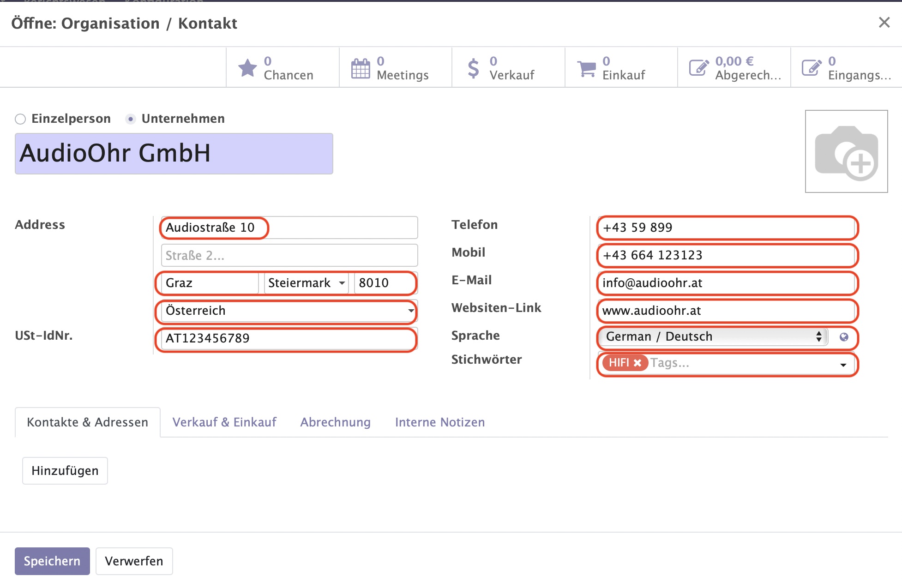Open the German / Deutsch language selector
This screenshot has height=588, width=902.
point(714,337)
